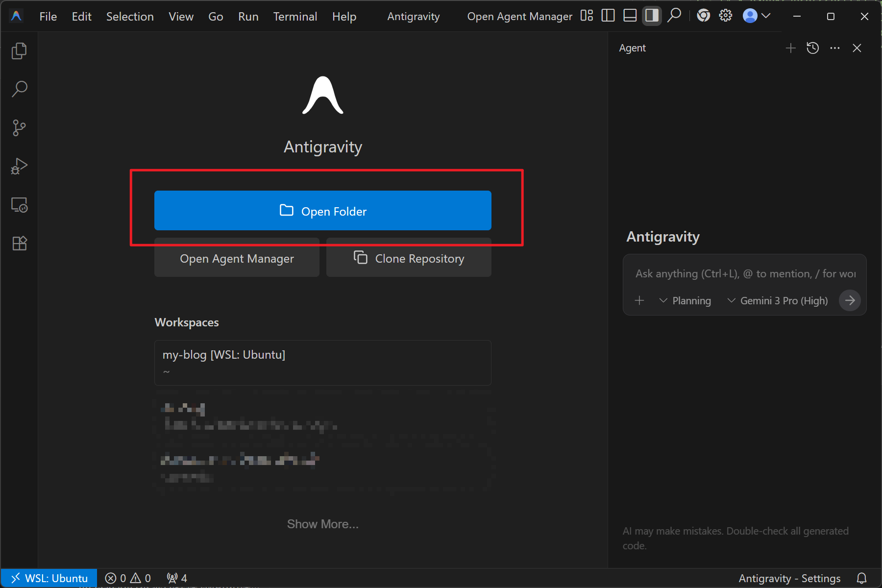Open the Source Control view
Screen dimensions: 882x588
(19, 128)
